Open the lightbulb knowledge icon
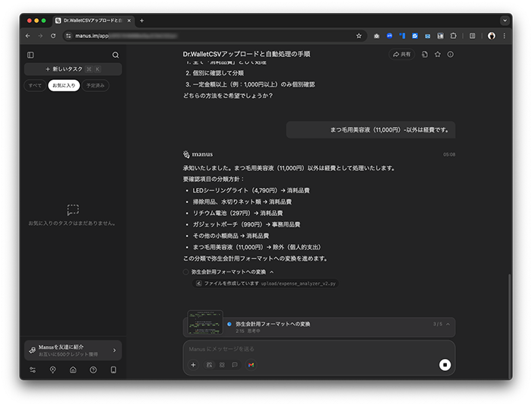The image size is (532, 406). [x=53, y=370]
